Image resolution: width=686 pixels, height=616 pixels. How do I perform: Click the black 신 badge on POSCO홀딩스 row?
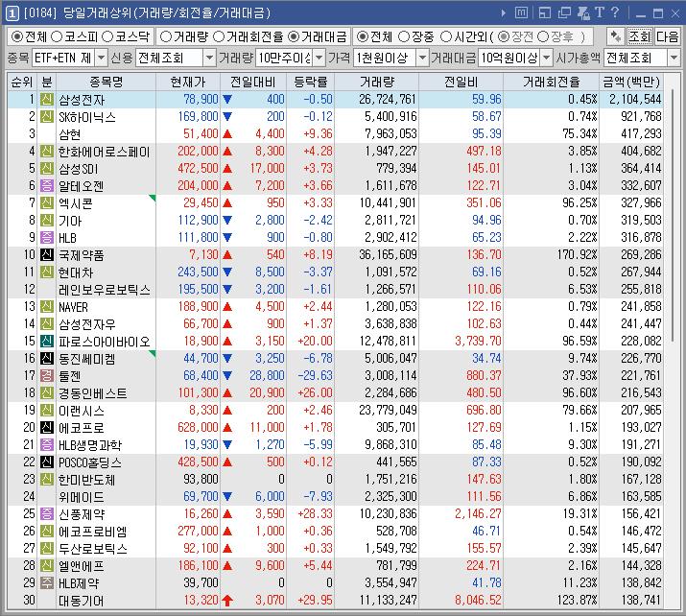click(47, 462)
